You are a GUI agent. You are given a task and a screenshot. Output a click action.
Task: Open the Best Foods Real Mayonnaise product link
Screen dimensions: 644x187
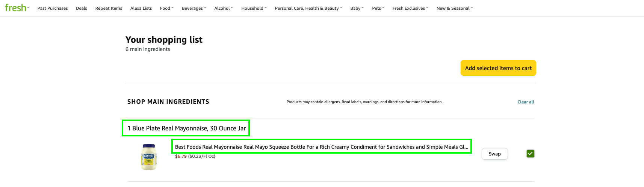tap(322, 147)
